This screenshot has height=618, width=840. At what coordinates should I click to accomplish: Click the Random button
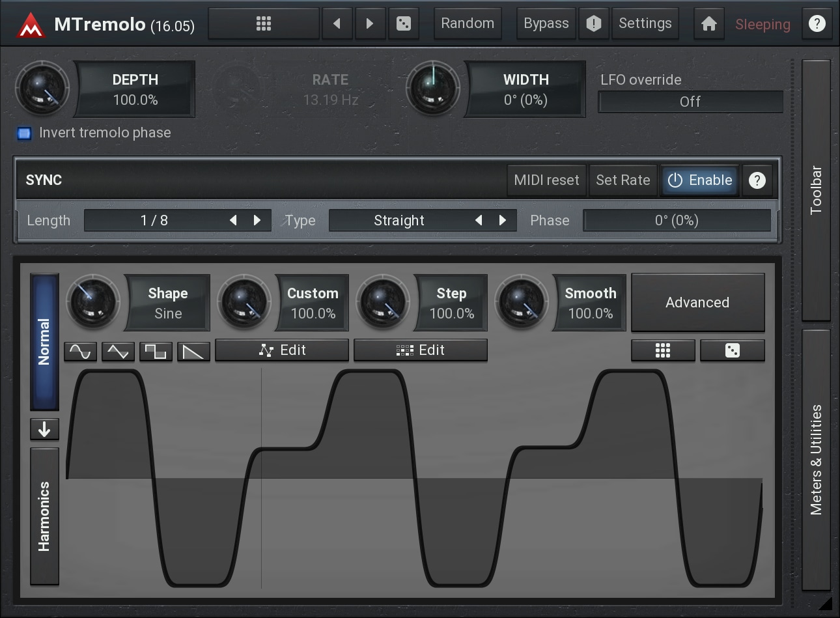[468, 24]
